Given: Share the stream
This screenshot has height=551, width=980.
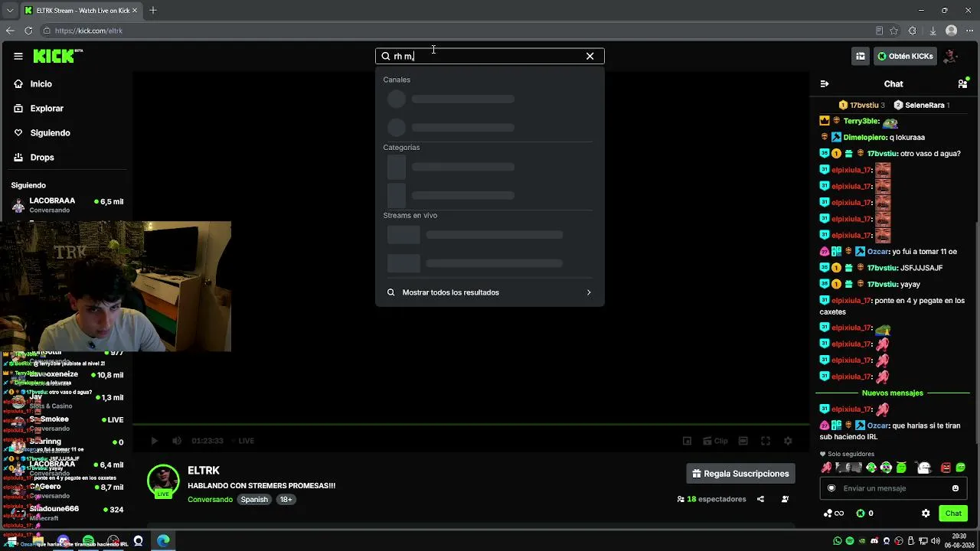Looking at the screenshot, I should pyautogui.click(x=760, y=499).
